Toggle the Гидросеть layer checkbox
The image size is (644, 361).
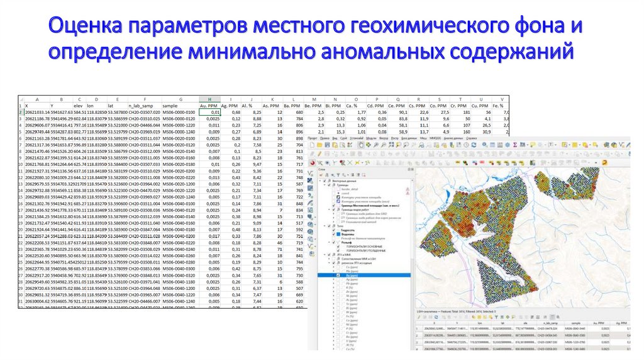point(334,230)
